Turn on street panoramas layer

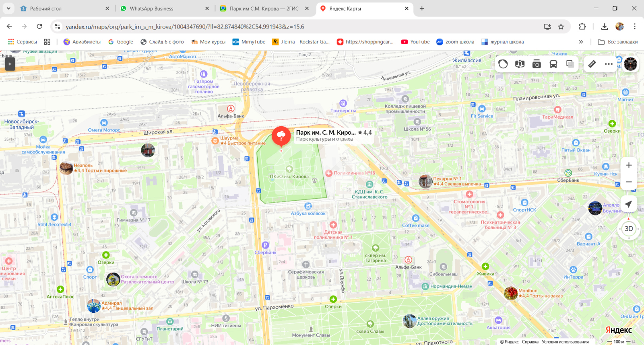(x=520, y=64)
